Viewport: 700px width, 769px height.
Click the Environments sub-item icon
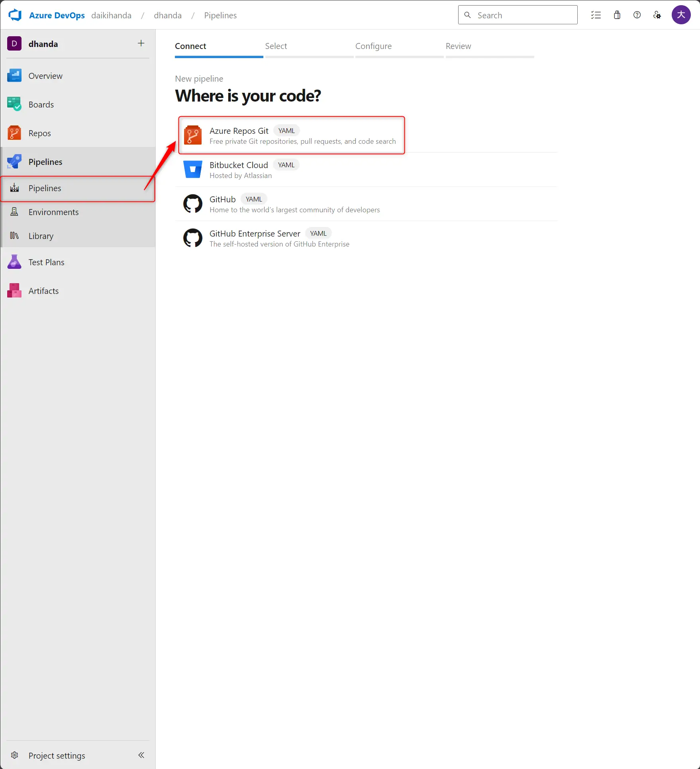(x=14, y=212)
